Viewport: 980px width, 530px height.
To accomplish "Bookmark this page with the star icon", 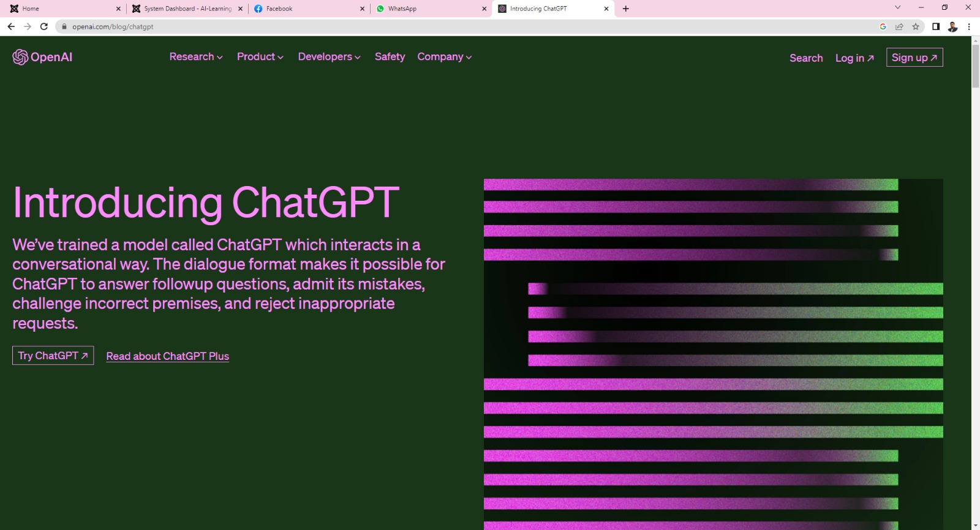I will coord(916,26).
